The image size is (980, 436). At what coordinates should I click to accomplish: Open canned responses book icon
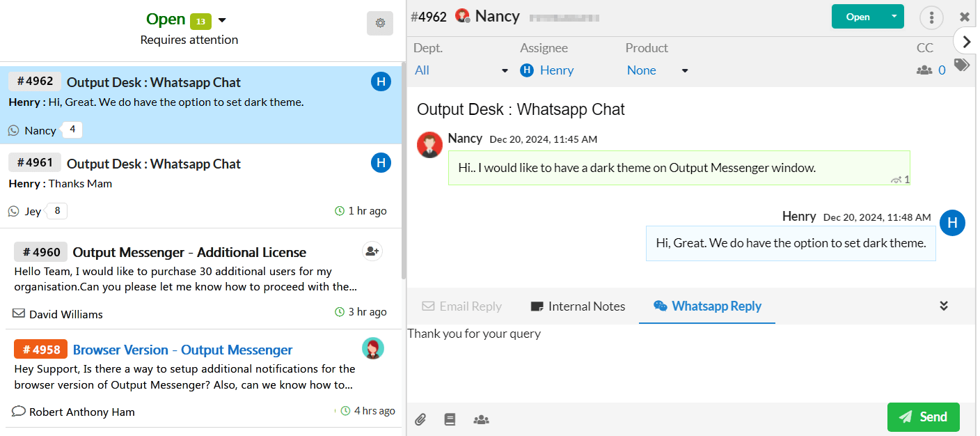450,419
